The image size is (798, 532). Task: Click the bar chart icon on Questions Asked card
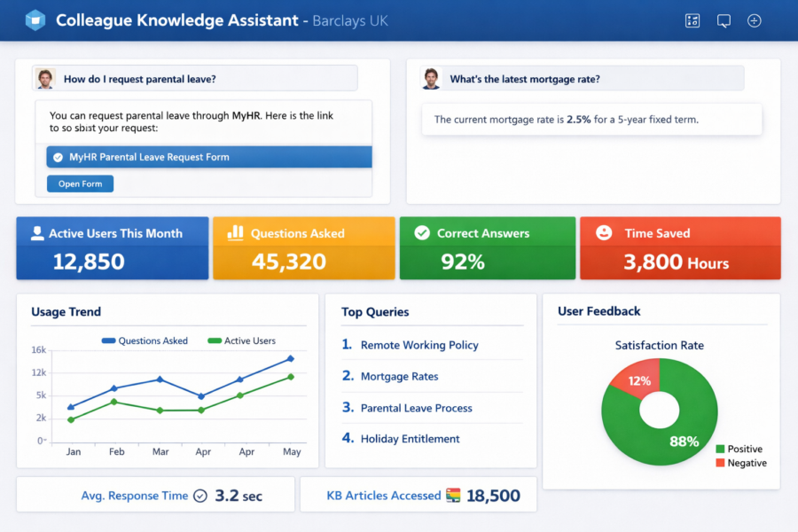click(235, 232)
